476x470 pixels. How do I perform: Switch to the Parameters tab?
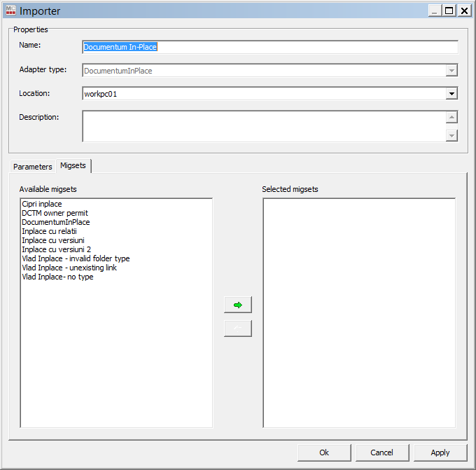[x=33, y=167]
